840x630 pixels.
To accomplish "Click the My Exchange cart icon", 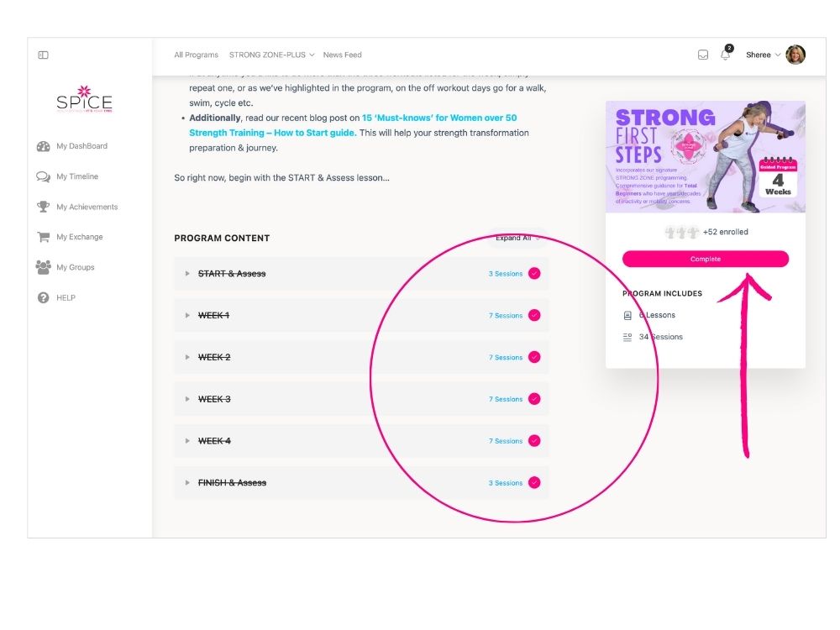I will click(44, 237).
